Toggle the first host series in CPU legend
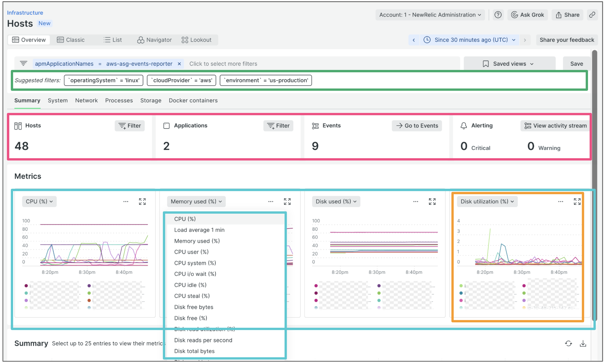604x364 pixels. 26,286
